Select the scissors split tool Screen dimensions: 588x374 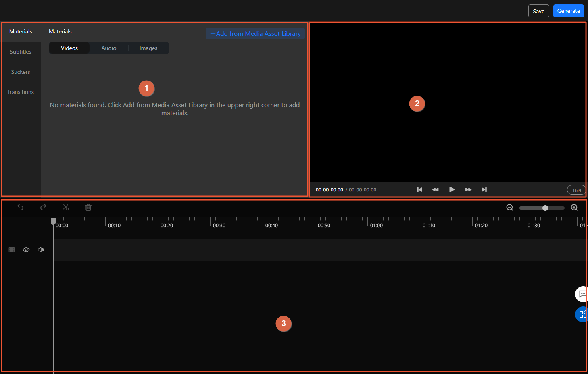pyautogui.click(x=66, y=208)
